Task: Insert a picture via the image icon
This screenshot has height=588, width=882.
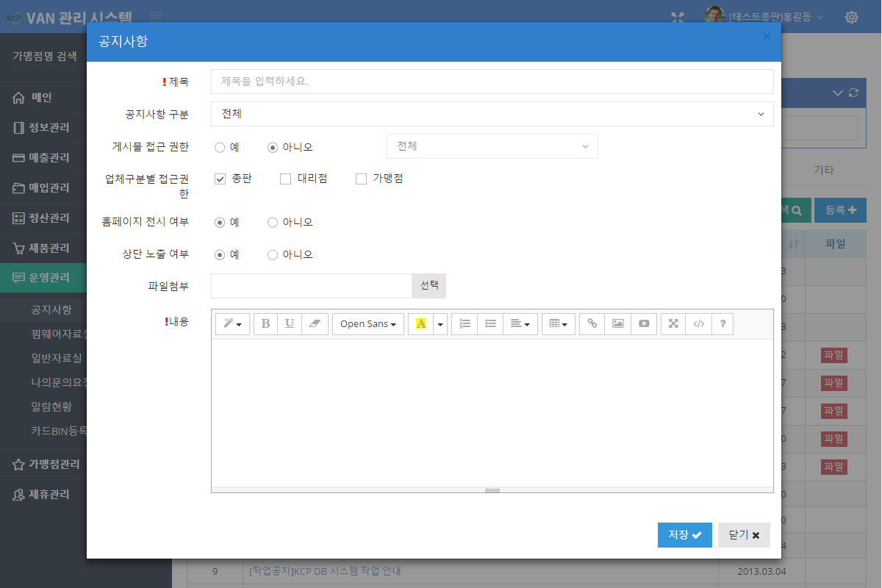Action: (618, 324)
